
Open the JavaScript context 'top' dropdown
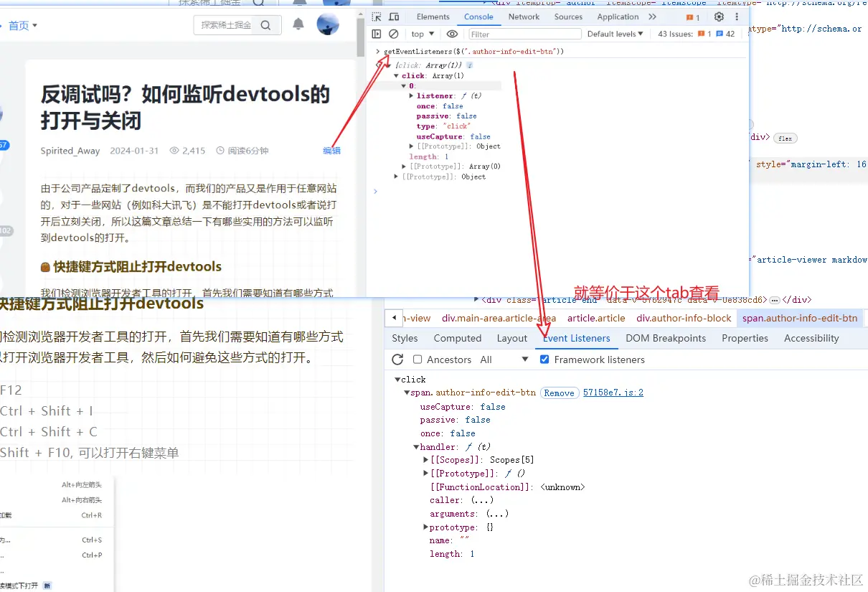pos(423,34)
